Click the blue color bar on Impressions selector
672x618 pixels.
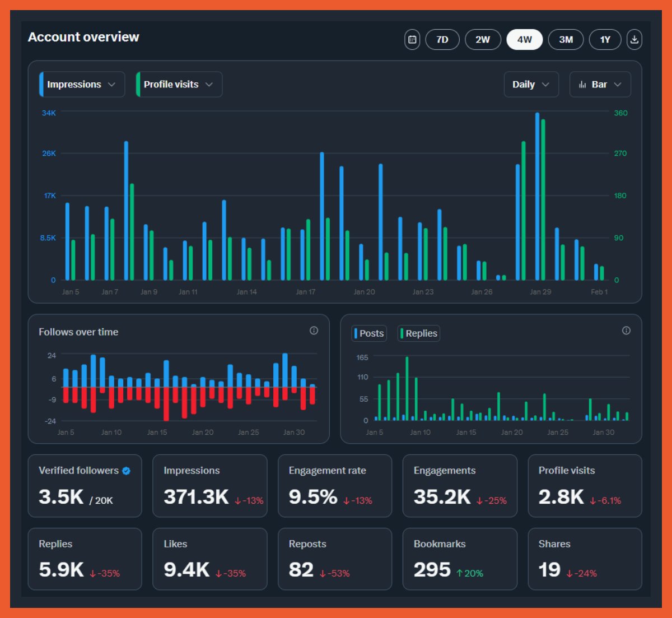click(x=41, y=85)
